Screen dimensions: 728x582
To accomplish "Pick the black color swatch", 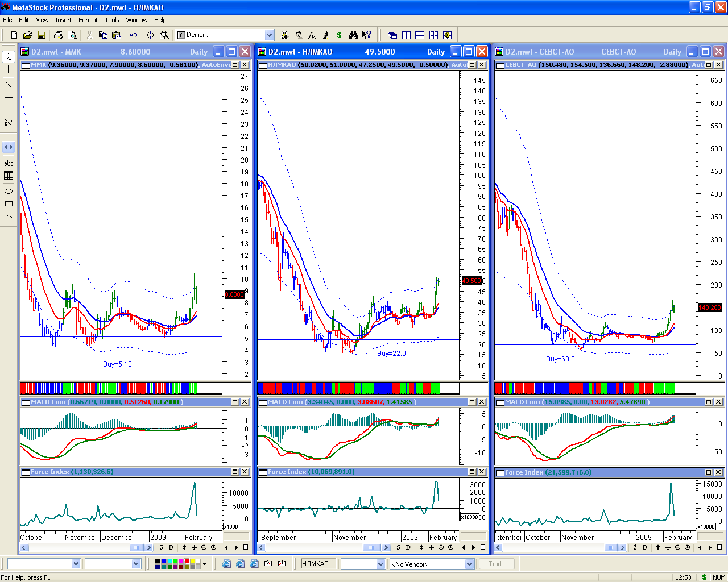I will [x=158, y=562].
